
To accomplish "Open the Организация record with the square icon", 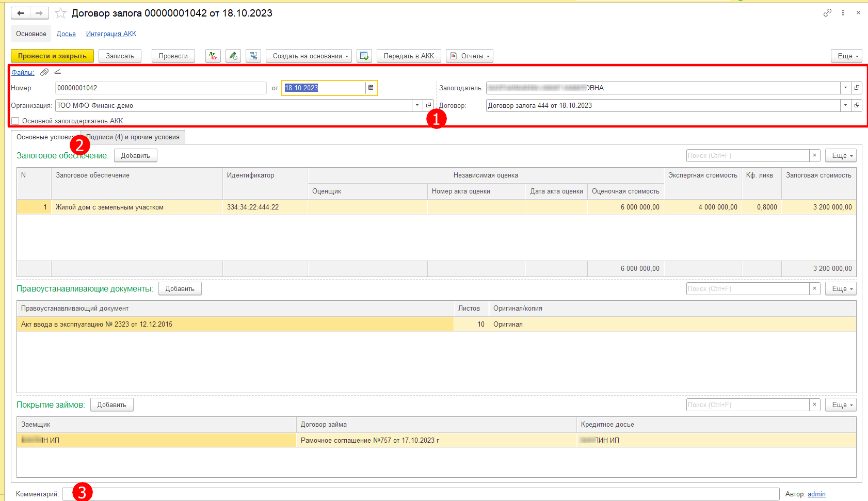I will [428, 105].
